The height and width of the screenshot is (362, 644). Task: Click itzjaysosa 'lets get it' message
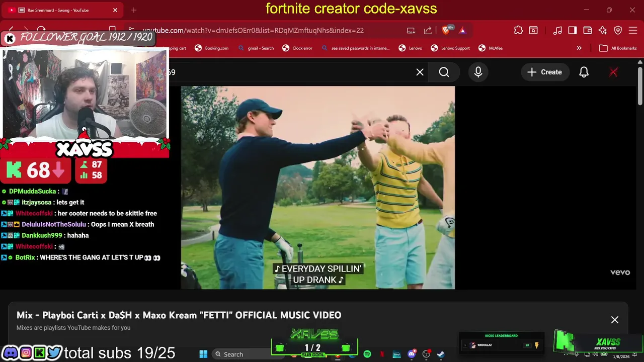[43, 202]
